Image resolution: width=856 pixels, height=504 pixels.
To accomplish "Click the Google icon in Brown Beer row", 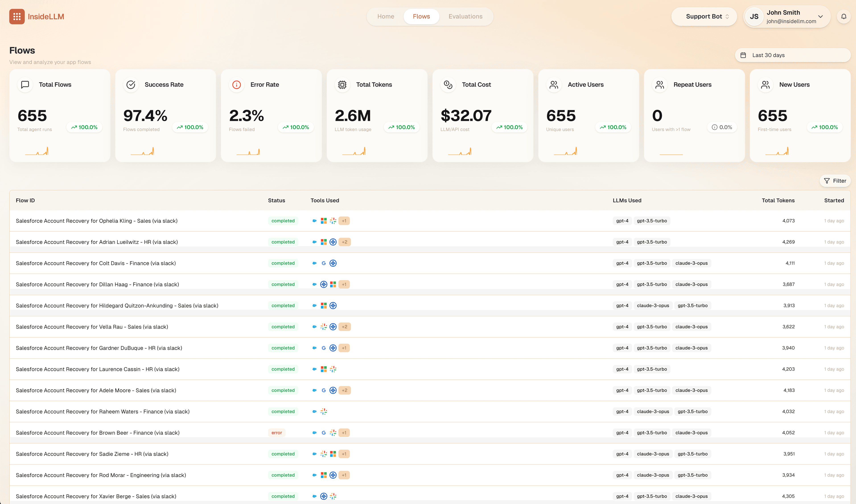I will click(324, 433).
